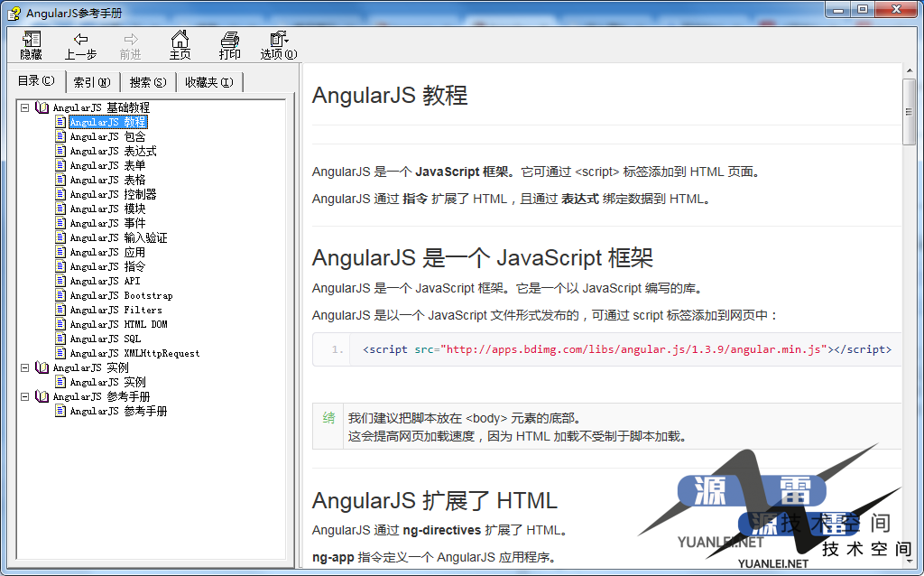This screenshot has height=576, width=924.
Task: Switch to the 目录 (Contents) tab
Action: (x=36, y=80)
